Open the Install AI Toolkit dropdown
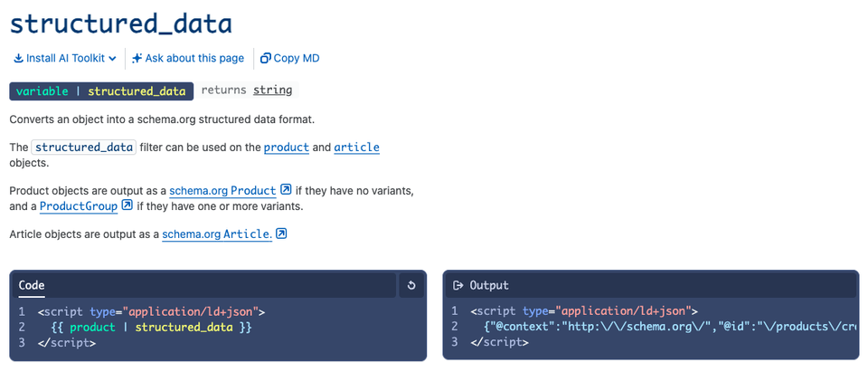 click(65, 58)
